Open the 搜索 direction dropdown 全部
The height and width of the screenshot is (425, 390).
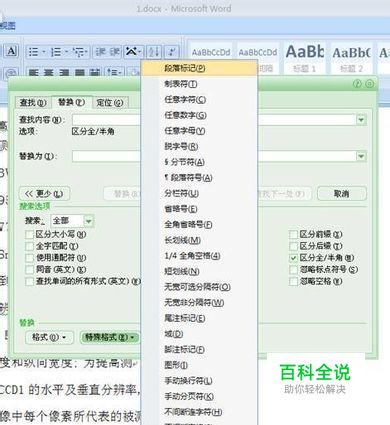pos(72,221)
